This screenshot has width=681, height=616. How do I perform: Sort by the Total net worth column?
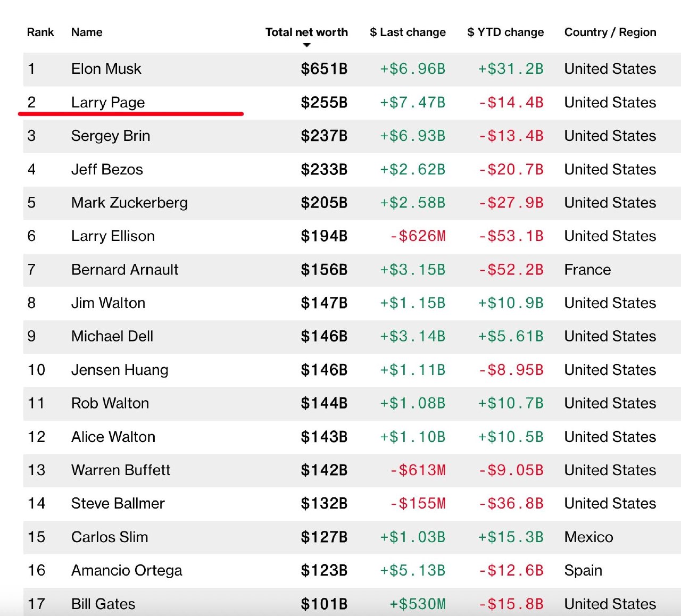pos(306,32)
